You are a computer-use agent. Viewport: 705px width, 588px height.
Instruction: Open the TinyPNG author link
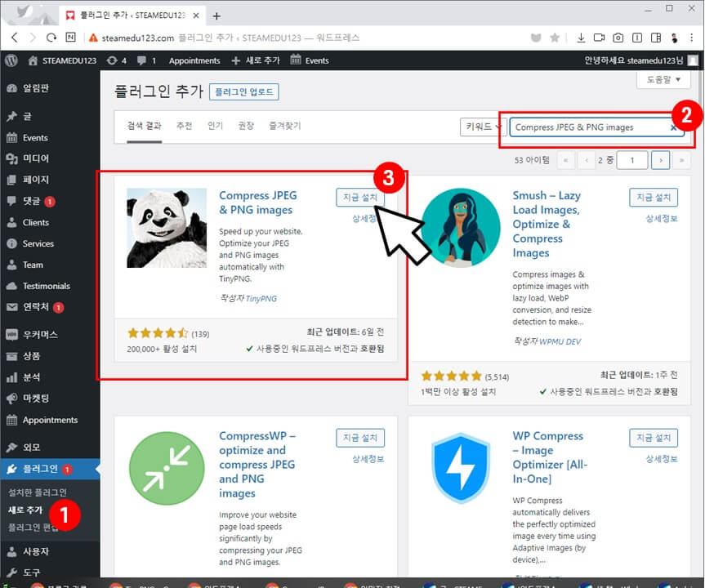point(261,299)
